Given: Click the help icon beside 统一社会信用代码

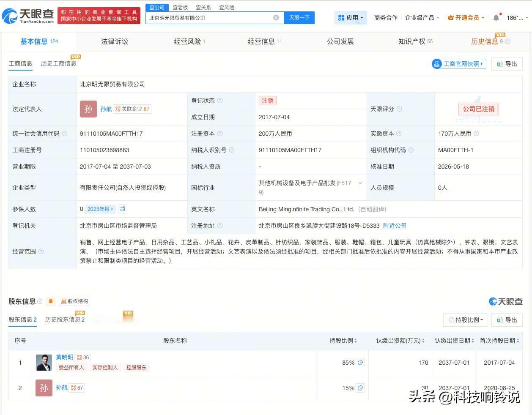Looking at the screenshot, I should click(65, 134).
